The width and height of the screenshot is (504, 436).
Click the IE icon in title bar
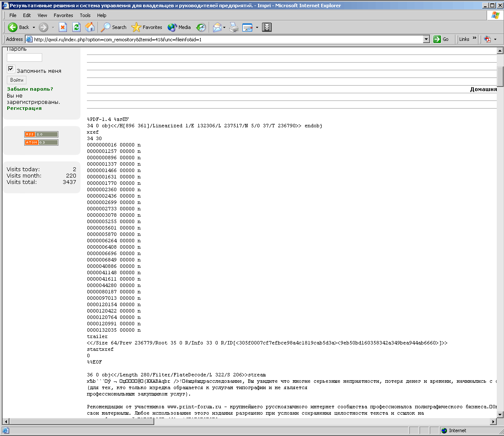tap(5, 6)
